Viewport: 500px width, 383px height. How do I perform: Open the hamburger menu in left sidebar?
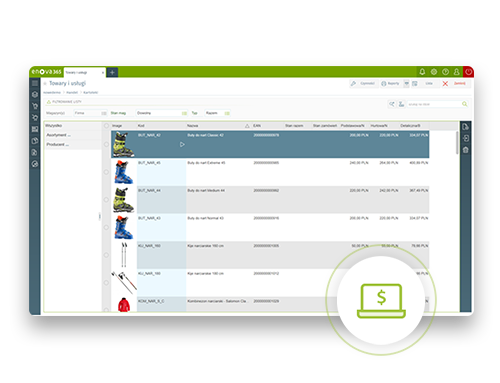pyautogui.click(x=35, y=83)
